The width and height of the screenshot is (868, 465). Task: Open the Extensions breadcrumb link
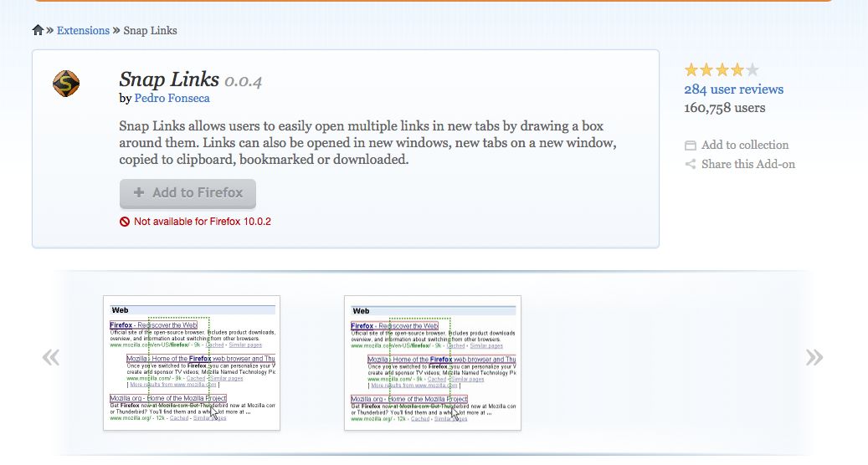click(x=83, y=30)
